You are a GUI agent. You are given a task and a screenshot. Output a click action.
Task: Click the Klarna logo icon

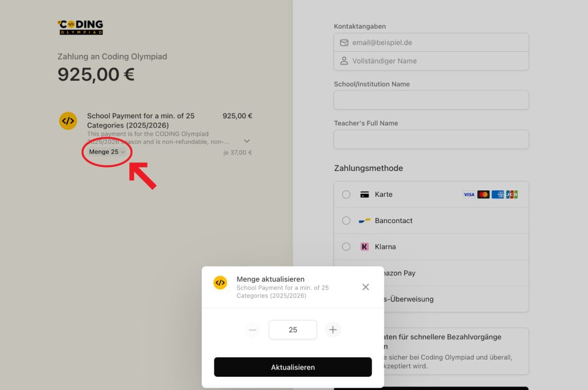coord(364,247)
